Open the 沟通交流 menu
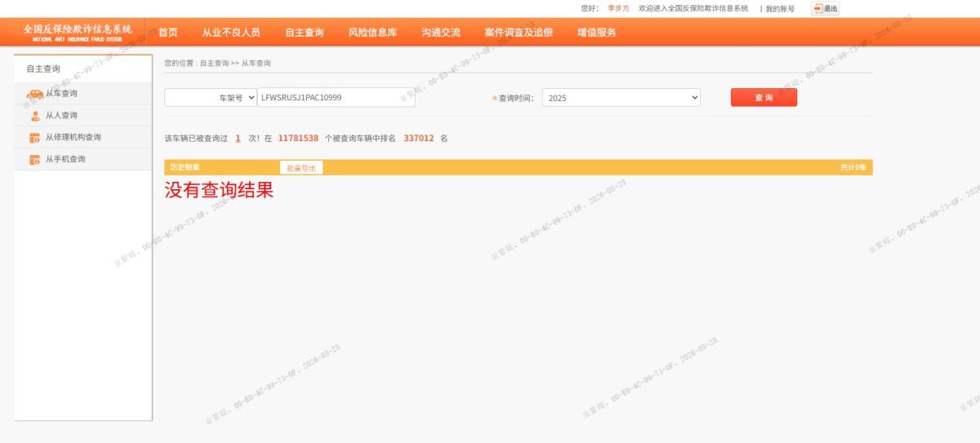The height and width of the screenshot is (443, 980). coord(441,33)
